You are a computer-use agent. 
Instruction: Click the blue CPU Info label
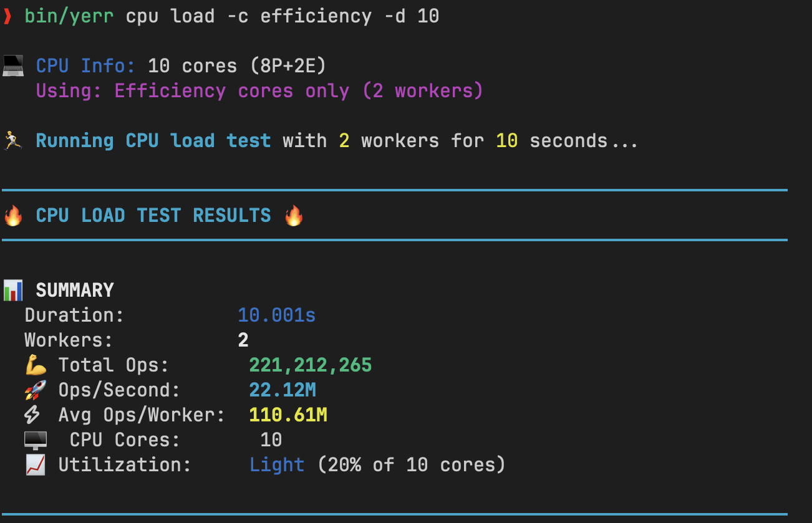coord(85,65)
